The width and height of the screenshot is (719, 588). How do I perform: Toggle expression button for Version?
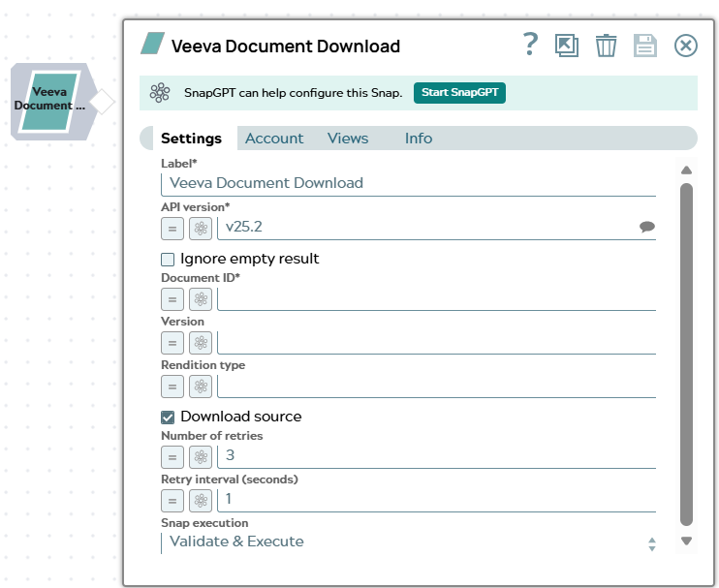(x=172, y=343)
